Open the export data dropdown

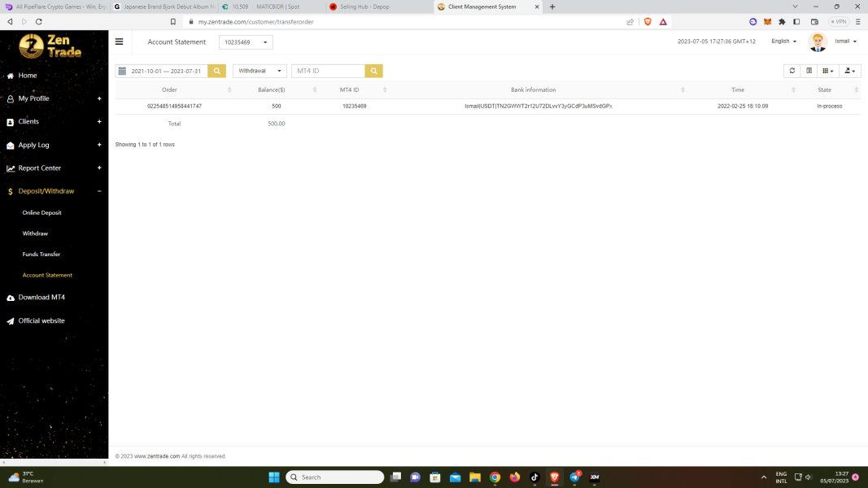click(850, 71)
